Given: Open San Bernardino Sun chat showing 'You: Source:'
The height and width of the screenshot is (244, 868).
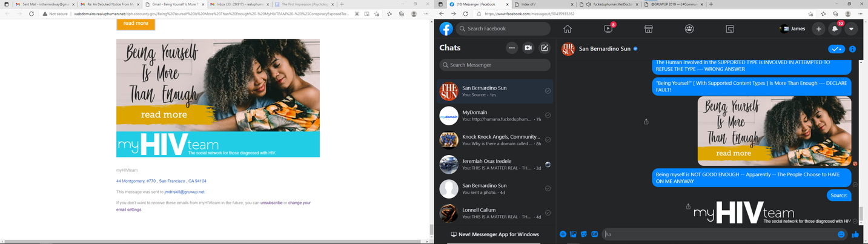Looking at the screenshot, I should [x=495, y=91].
